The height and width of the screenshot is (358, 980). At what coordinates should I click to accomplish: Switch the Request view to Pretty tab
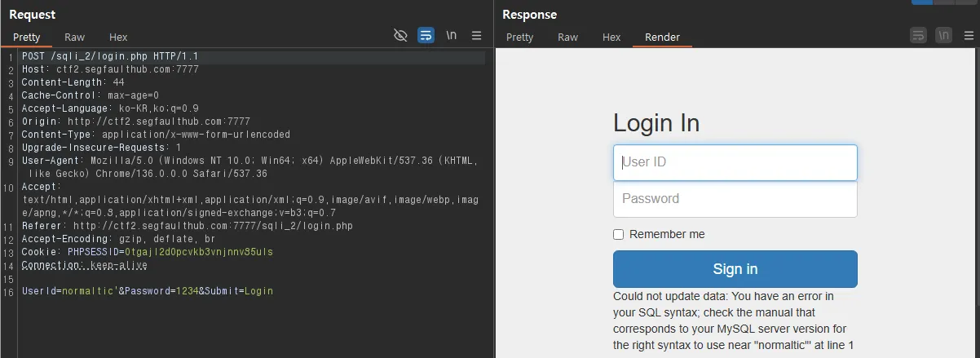point(27,37)
